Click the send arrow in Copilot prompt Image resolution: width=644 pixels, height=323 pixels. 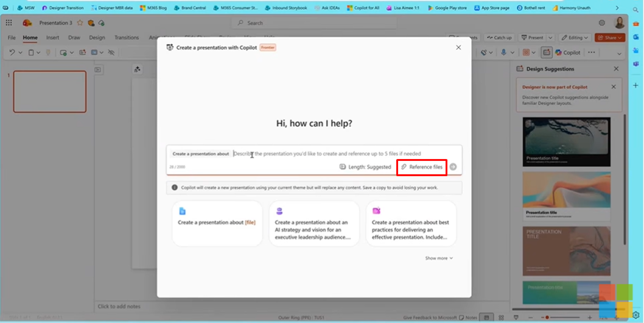tap(453, 167)
